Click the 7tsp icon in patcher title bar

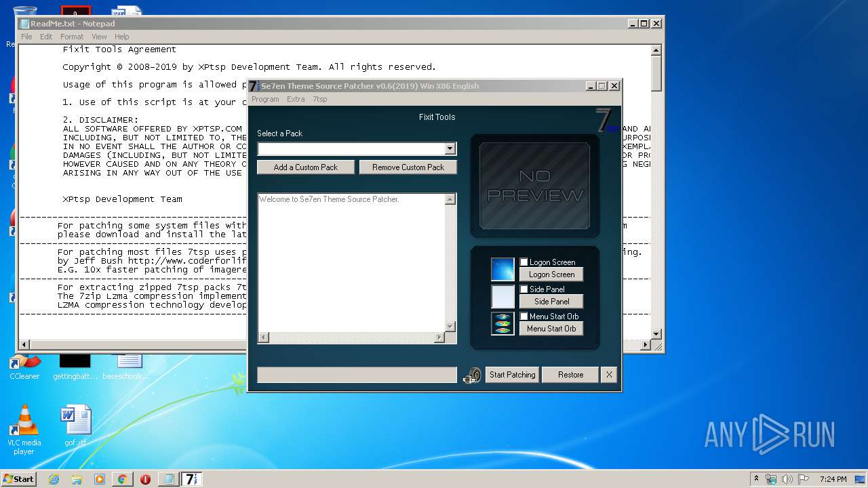click(254, 86)
